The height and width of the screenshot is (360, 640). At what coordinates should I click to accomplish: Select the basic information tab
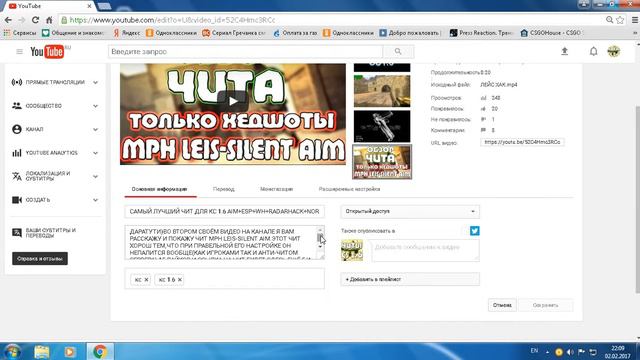[160, 189]
